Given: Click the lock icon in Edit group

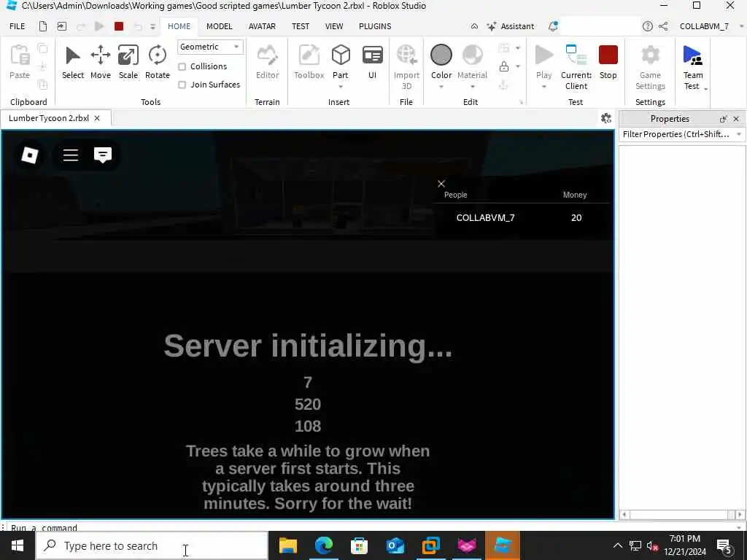Looking at the screenshot, I should coord(503,66).
